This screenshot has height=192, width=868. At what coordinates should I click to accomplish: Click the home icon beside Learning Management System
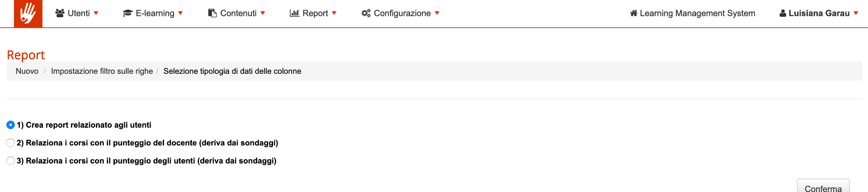tap(634, 13)
